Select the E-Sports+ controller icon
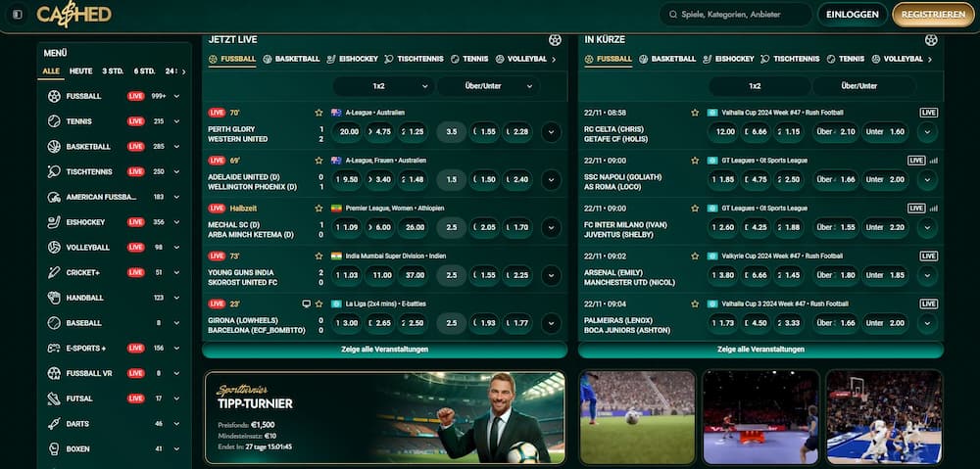This screenshot has height=469, width=980. pos(54,348)
